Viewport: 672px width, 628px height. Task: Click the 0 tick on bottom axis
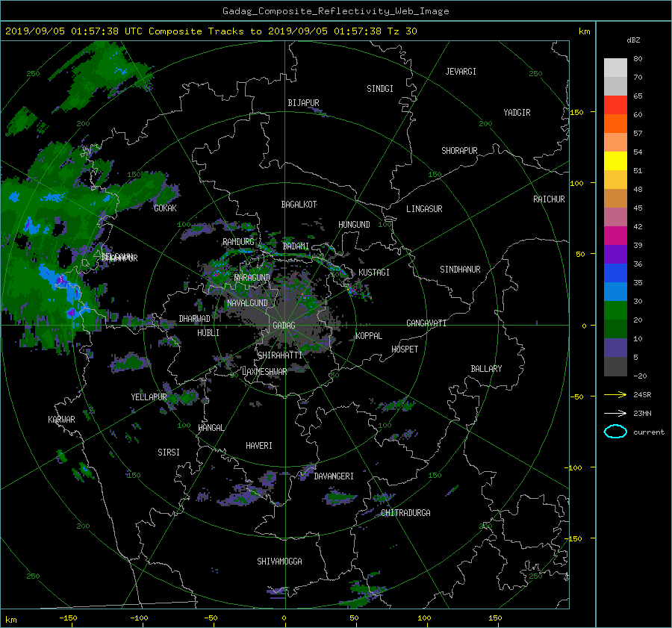[284, 618]
